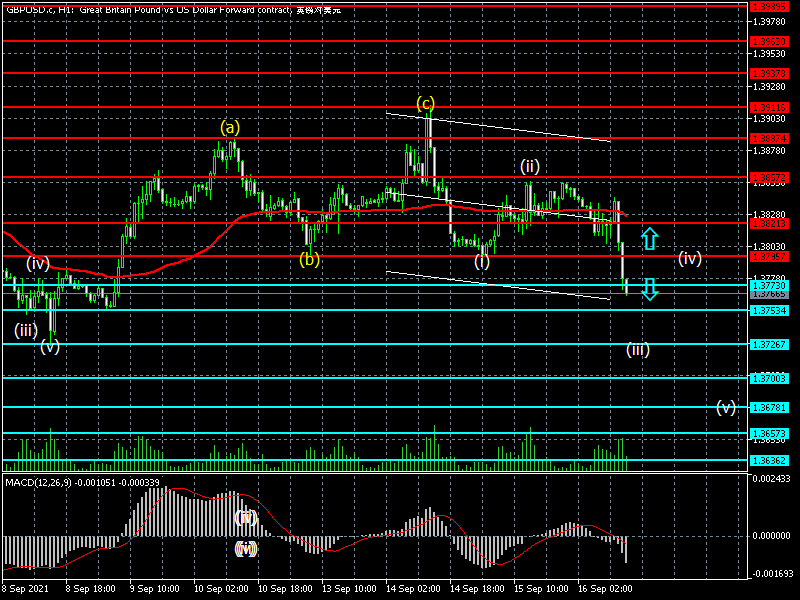Click the 14 Sep 18:00 time label
The image size is (800, 600).
(477, 588)
